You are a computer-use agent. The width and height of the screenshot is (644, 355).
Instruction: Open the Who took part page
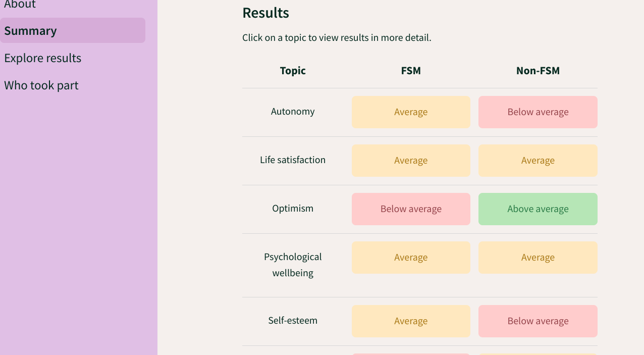click(x=41, y=85)
